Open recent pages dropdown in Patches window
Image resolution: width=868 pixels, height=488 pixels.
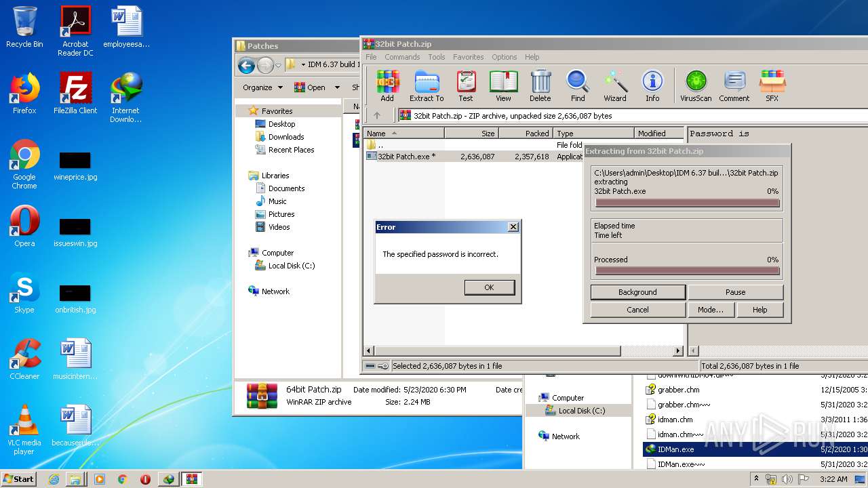(277, 65)
